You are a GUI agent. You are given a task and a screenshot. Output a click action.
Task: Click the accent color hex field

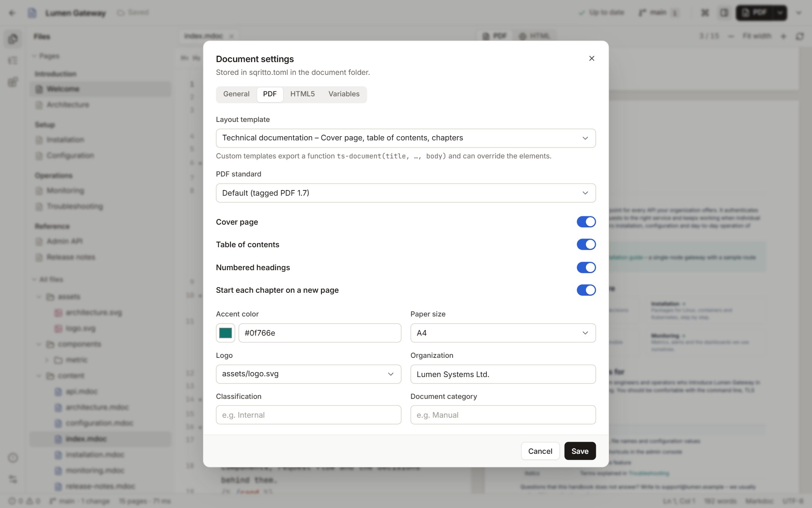pyautogui.click(x=320, y=333)
